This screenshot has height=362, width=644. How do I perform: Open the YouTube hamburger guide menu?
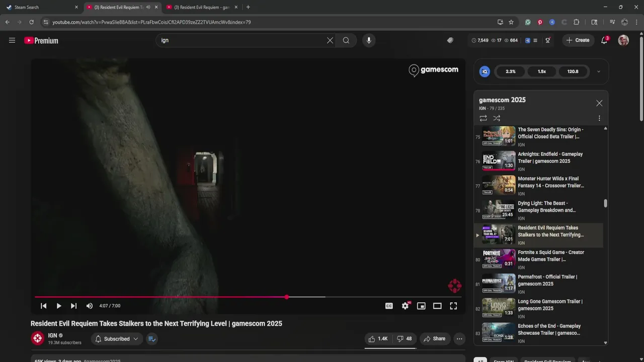(12, 40)
